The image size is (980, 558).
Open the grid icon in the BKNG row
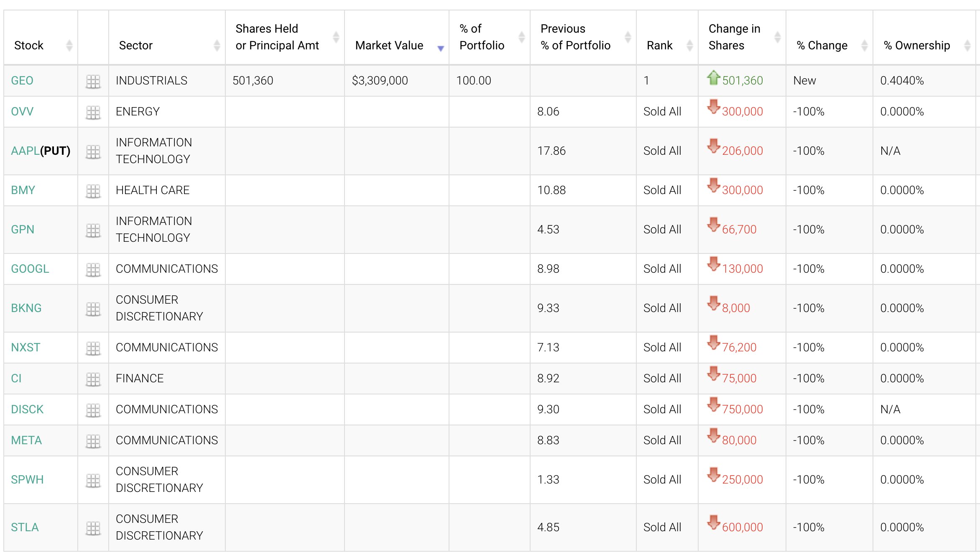coord(93,309)
